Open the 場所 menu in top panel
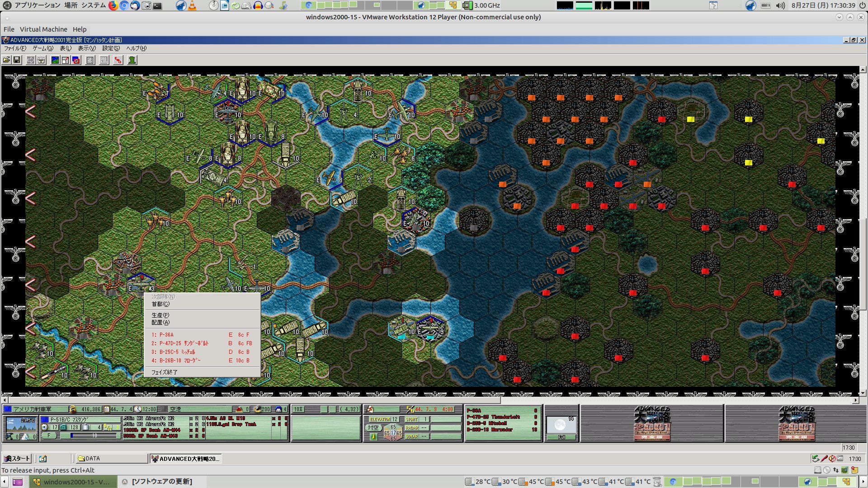 coord(71,5)
